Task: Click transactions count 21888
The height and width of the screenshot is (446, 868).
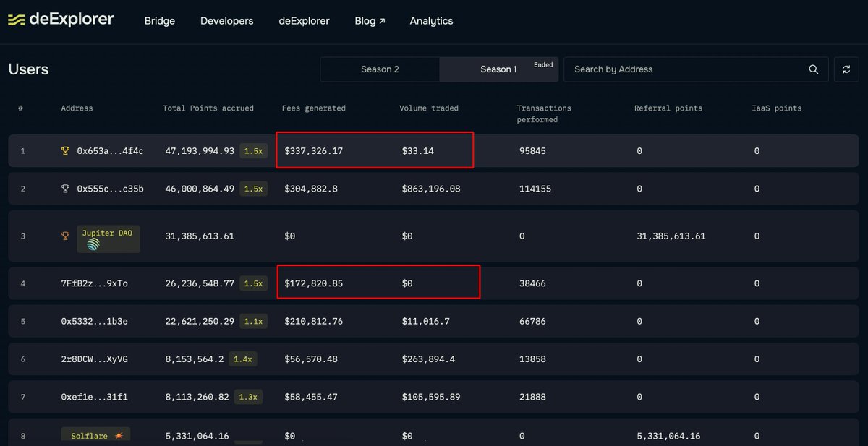Action: pyautogui.click(x=532, y=396)
